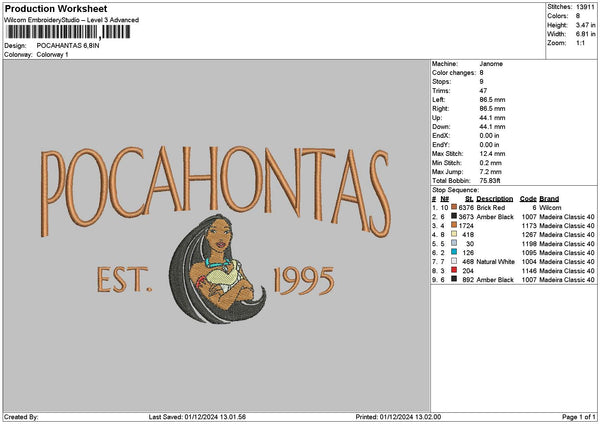Click the 'Colorway 1' value
The width and height of the screenshot is (600, 424).
click(52, 55)
